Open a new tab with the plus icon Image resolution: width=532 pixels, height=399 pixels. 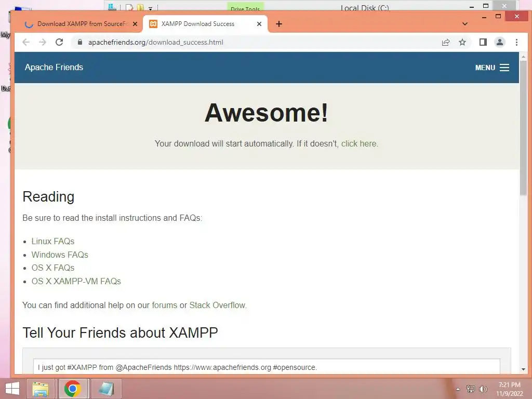pos(279,24)
